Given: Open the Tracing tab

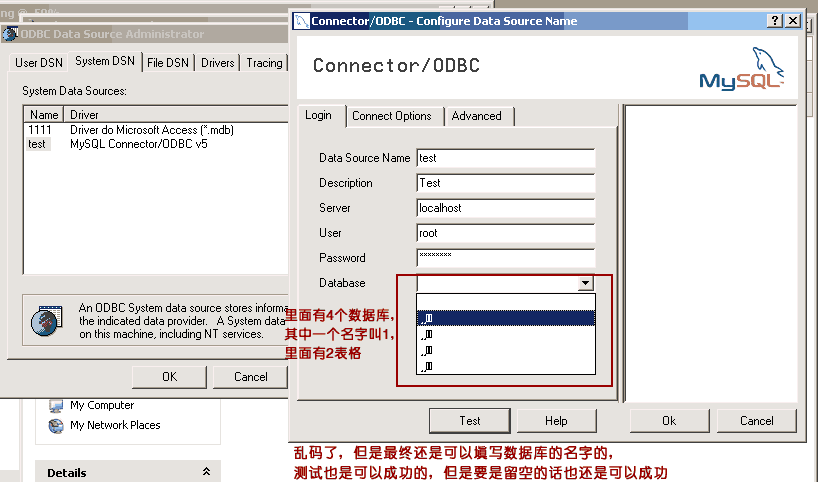Looking at the screenshot, I should pos(264,63).
